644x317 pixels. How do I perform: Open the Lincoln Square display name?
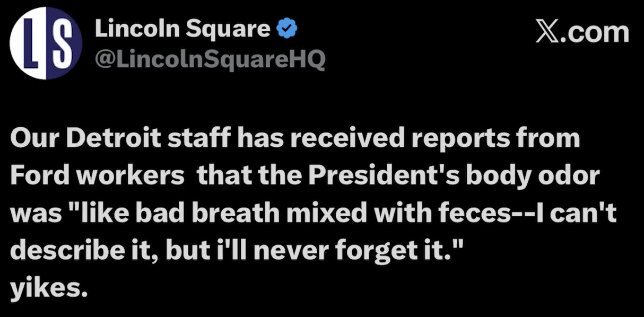[182, 29]
